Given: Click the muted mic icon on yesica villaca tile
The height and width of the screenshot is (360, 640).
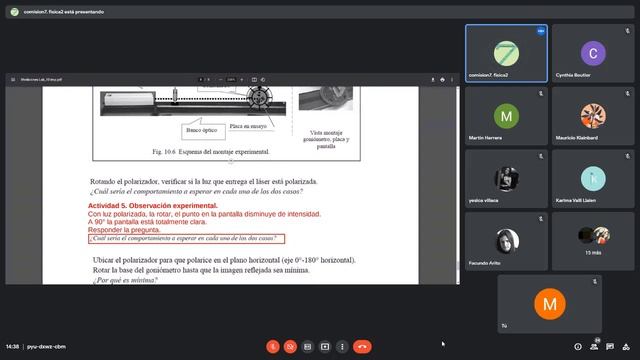Looking at the screenshot, I should [540, 156].
